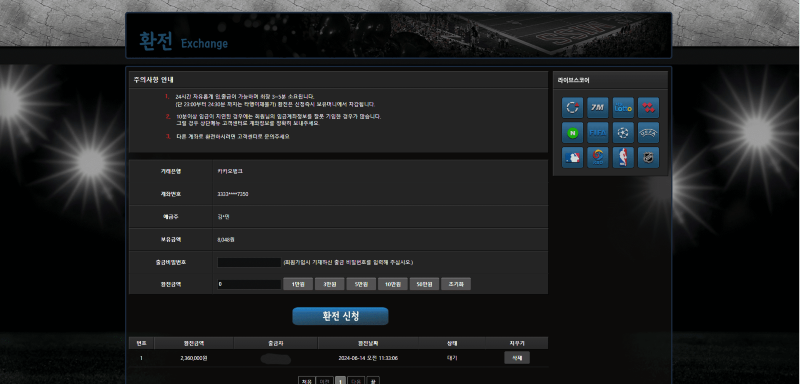Click the withdrawal password input field

point(249,263)
